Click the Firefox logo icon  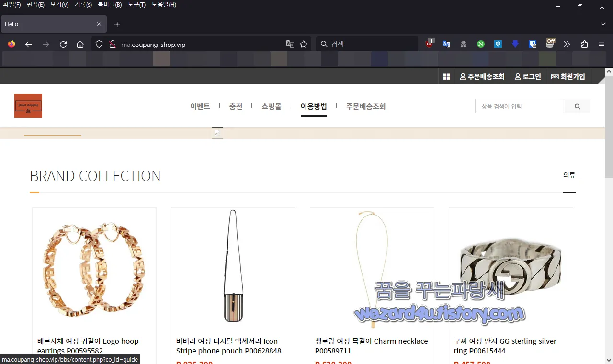tap(11, 44)
